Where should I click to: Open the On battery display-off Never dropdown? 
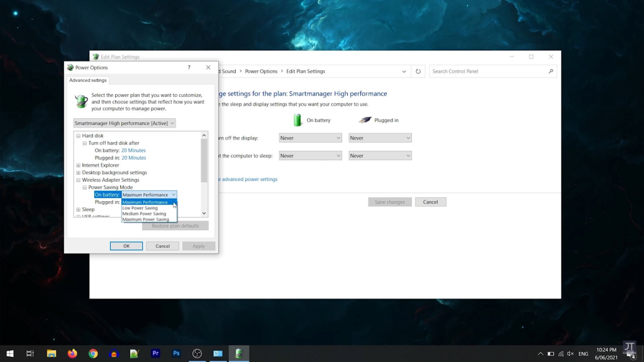coord(310,138)
